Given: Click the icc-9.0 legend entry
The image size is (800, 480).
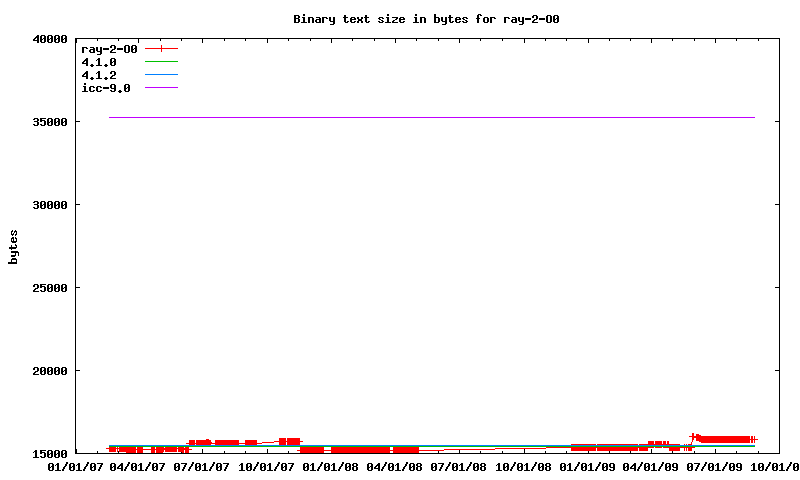Looking at the screenshot, I should [x=105, y=88].
